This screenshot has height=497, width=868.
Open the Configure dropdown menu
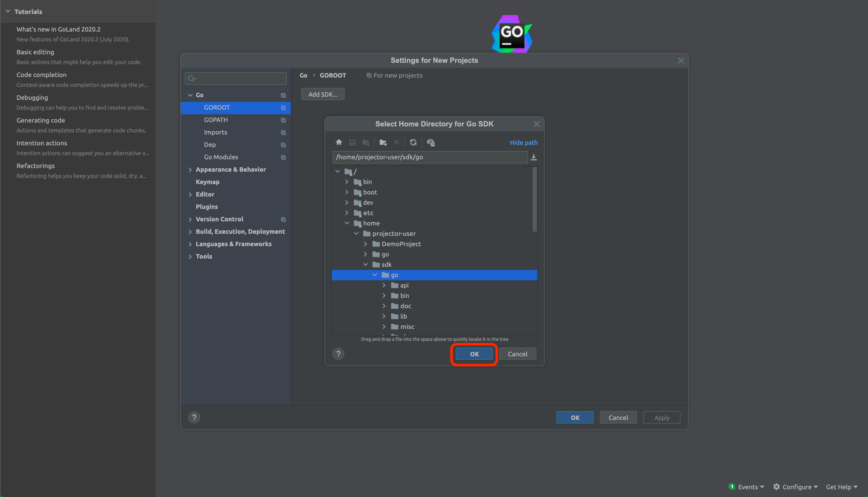point(800,487)
